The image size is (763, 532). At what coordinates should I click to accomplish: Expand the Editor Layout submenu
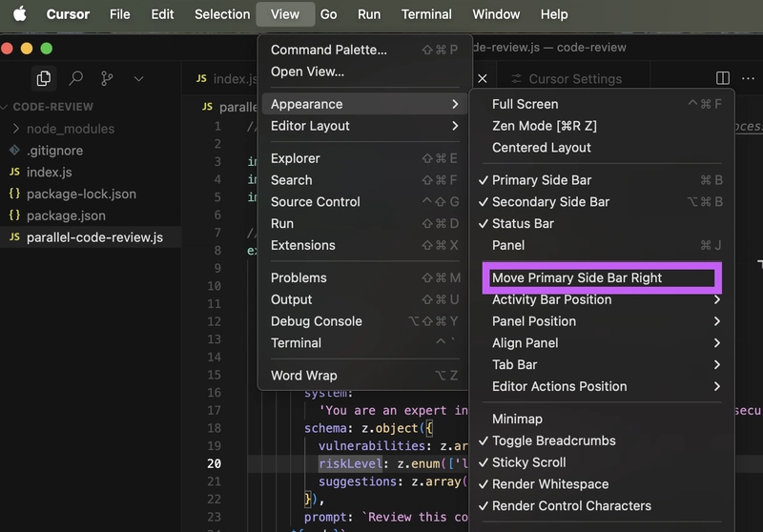[x=364, y=126]
